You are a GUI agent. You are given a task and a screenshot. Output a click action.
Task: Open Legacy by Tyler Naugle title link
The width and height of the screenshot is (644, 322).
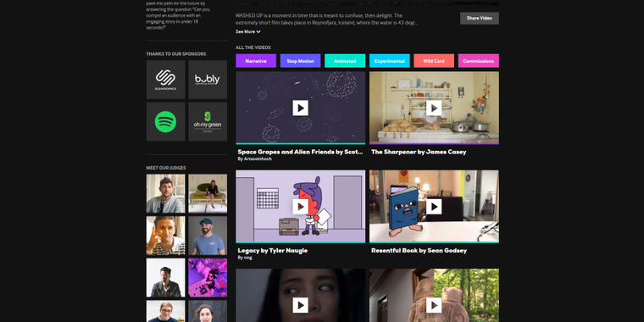(x=272, y=251)
